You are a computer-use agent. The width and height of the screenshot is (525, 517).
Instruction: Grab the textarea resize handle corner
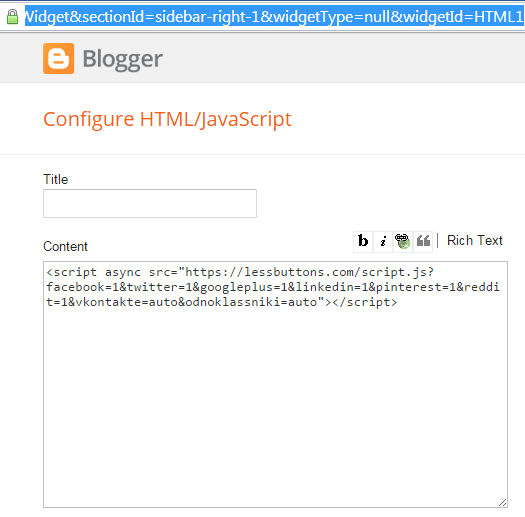[x=502, y=503]
